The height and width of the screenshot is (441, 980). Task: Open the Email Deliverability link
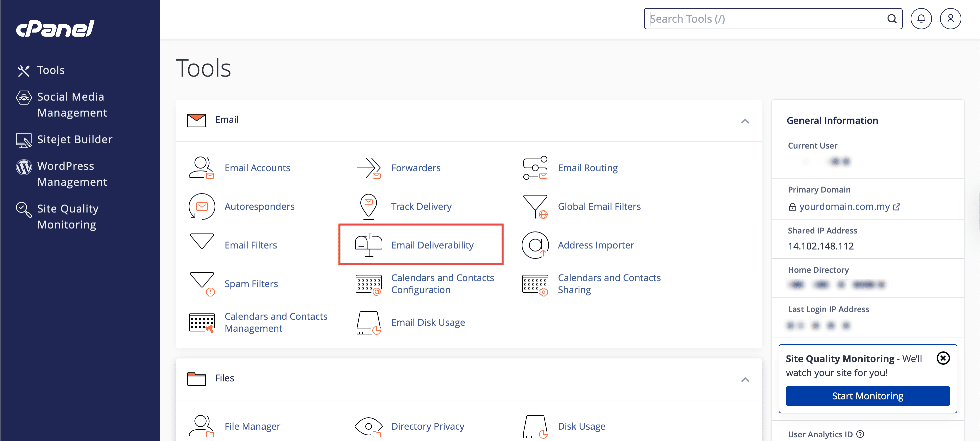tap(432, 245)
